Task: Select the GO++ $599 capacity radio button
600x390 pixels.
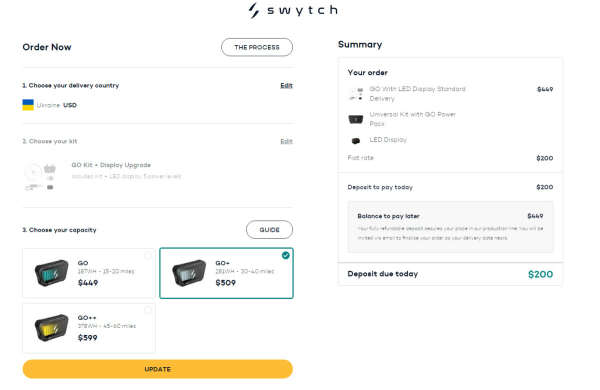Action: [148, 310]
